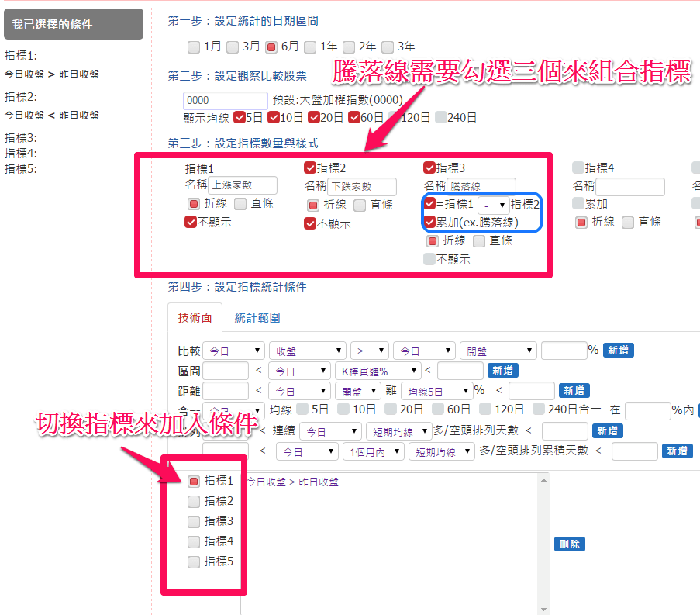Enable the 指標4 checkbox
This screenshot has height=615, width=700.
(578, 168)
